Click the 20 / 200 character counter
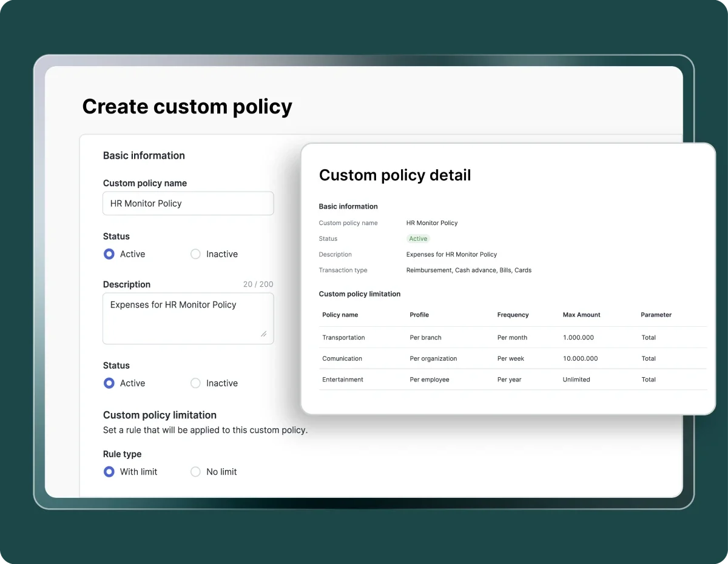The image size is (728, 564). click(258, 284)
